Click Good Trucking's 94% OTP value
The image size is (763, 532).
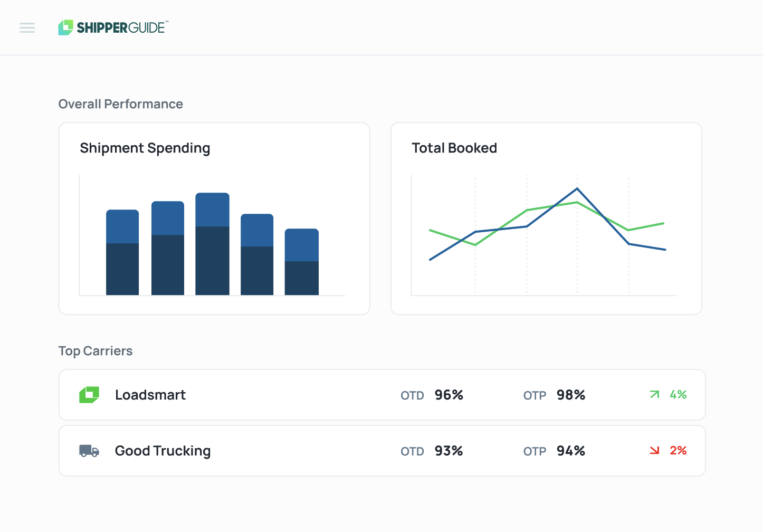pyautogui.click(x=571, y=451)
